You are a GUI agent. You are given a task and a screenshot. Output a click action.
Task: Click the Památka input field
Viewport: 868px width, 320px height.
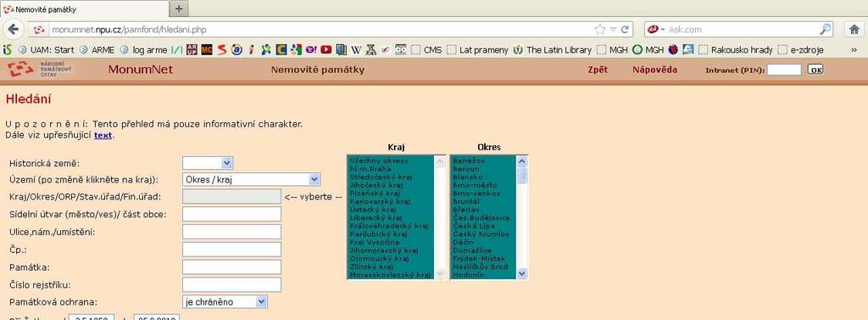coord(231,267)
